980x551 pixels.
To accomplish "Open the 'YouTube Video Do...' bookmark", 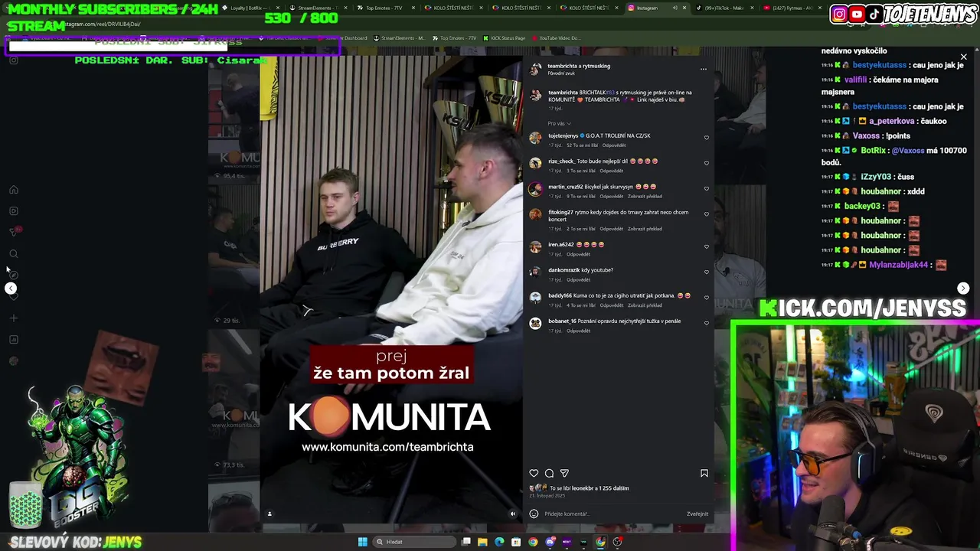I will tap(555, 38).
